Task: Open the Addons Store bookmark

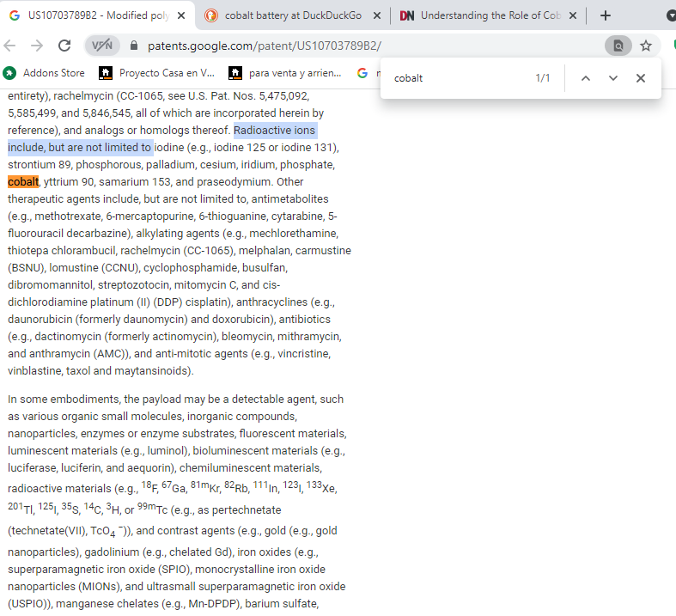Action: click(45, 73)
